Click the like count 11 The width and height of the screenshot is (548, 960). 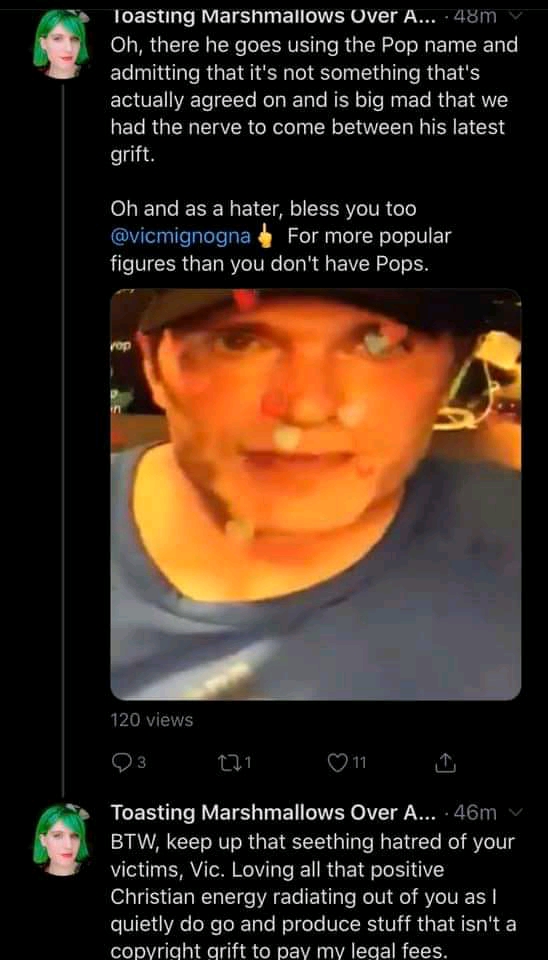[360, 763]
